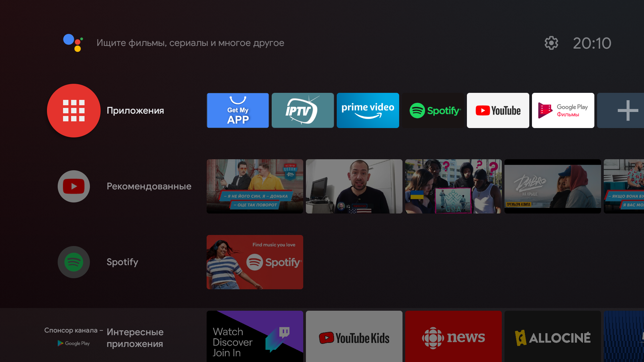Launch the YouTube app tile
This screenshot has width=644, height=362.
point(498,110)
